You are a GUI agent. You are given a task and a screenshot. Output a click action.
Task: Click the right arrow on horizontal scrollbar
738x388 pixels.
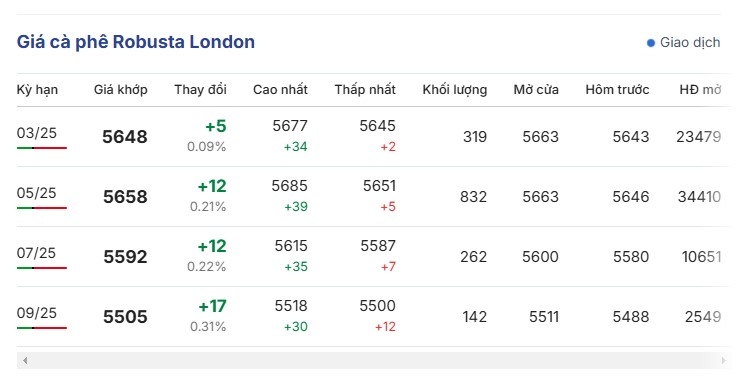(x=723, y=361)
